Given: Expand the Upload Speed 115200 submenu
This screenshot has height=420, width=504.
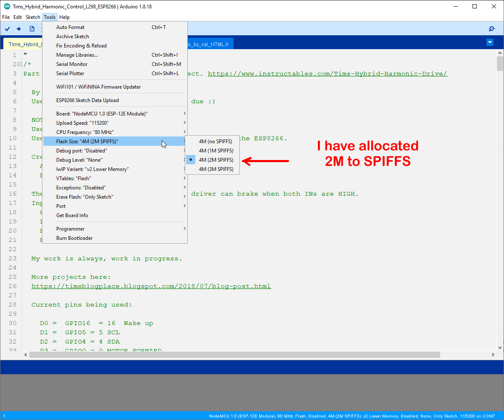Looking at the screenshot, I should coord(115,123).
